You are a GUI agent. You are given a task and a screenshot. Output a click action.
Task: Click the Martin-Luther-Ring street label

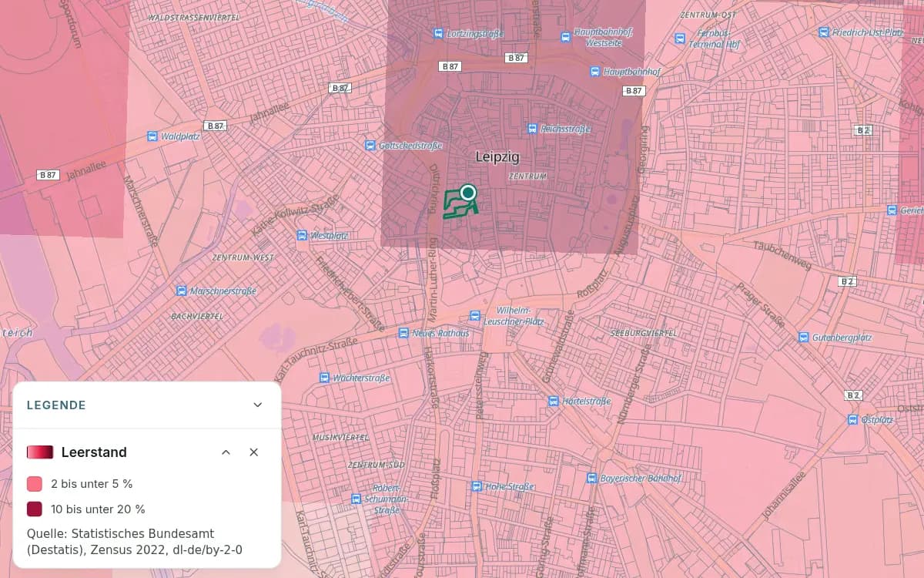(x=432, y=281)
